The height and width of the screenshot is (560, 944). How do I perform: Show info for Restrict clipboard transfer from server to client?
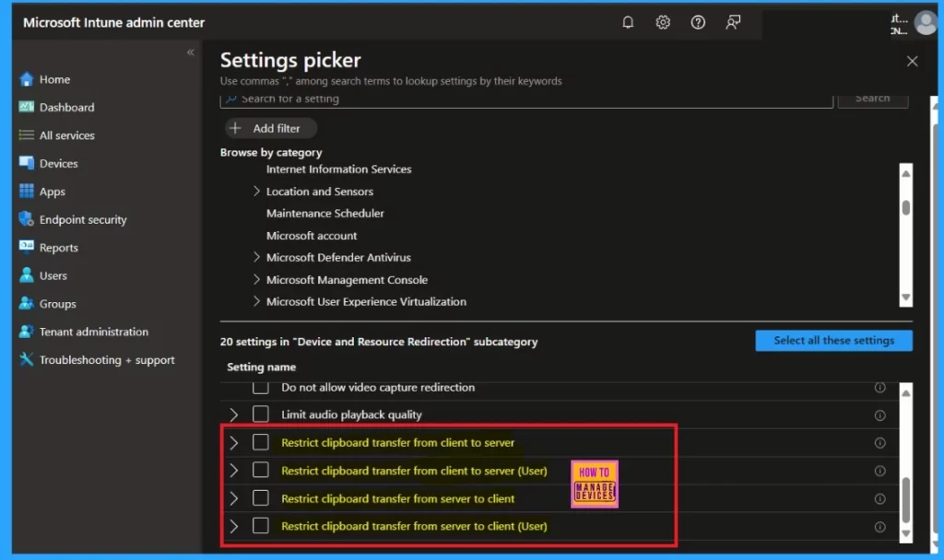(x=879, y=499)
